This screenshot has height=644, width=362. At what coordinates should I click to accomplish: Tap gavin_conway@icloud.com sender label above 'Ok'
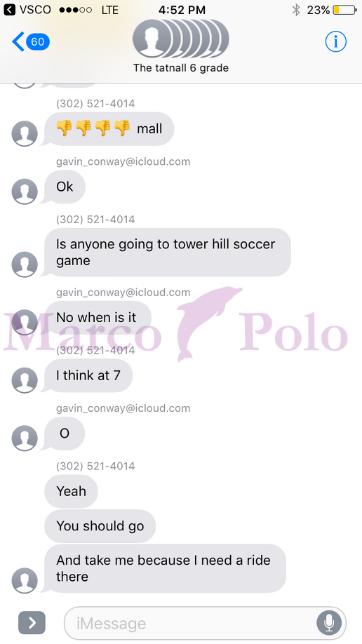[x=123, y=161]
